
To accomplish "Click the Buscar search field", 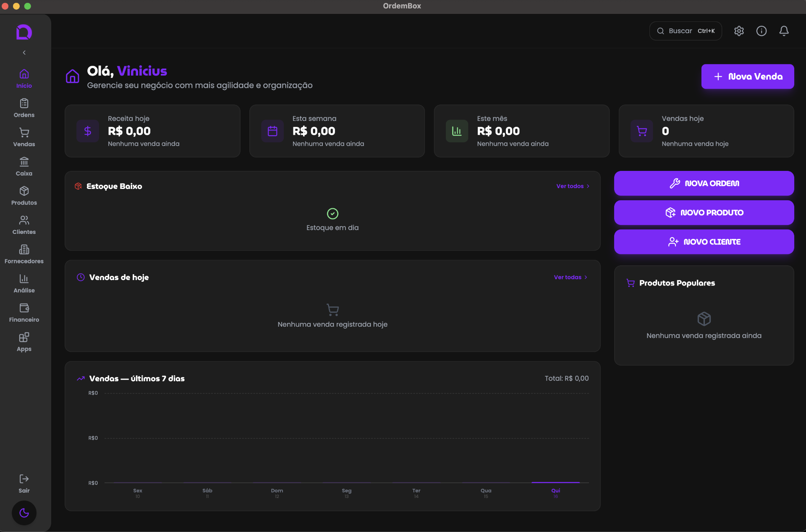I will pyautogui.click(x=686, y=31).
